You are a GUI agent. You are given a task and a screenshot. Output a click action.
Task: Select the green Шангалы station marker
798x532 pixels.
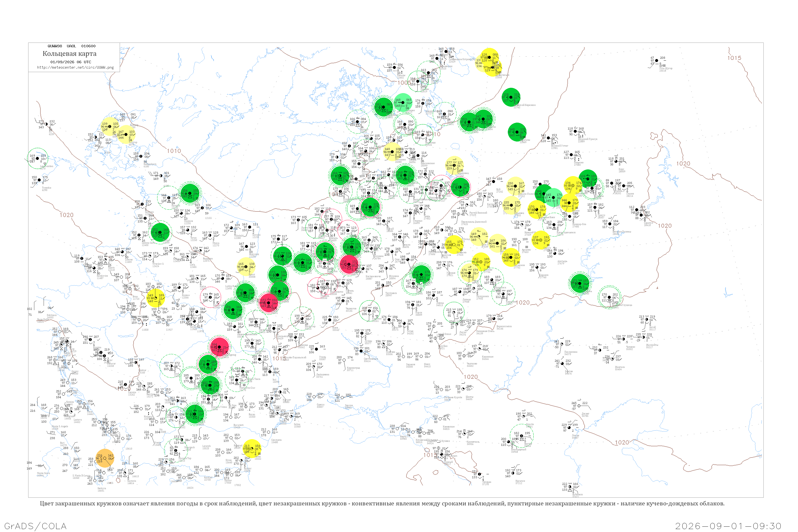pos(517,132)
